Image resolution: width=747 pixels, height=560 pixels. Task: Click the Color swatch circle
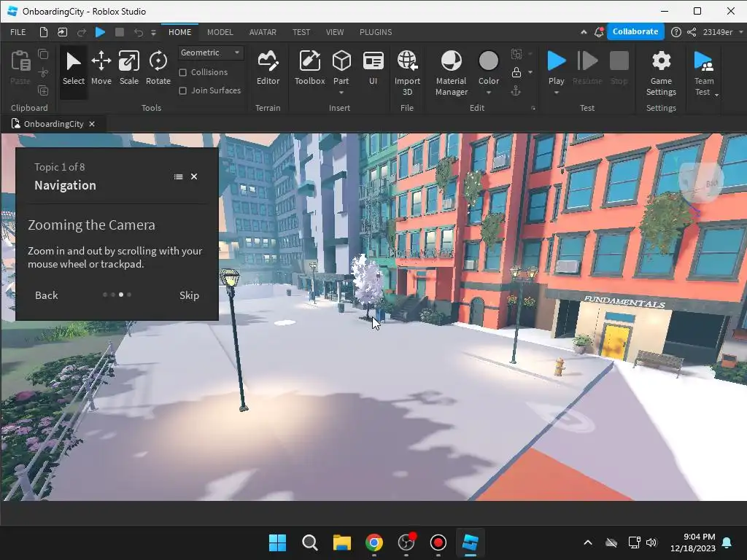pos(488,61)
